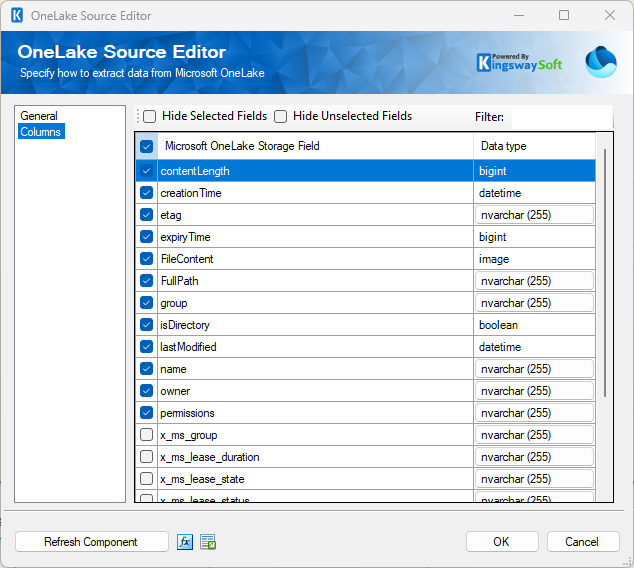This screenshot has width=634, height=568.
Task: Open owner data type nvarchar dropdown
Action: point(534,391)
